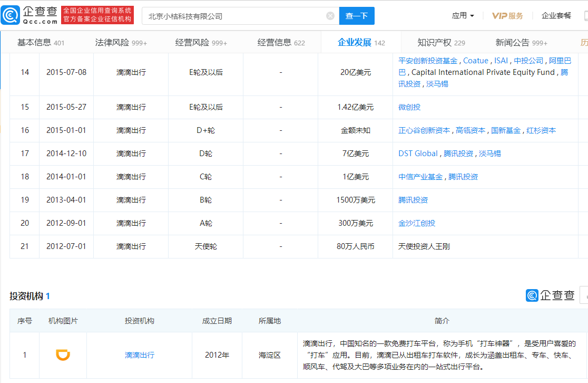588x383 pixels.
Task: Open the 法律风险 tab
Action: tap(111, 42)
